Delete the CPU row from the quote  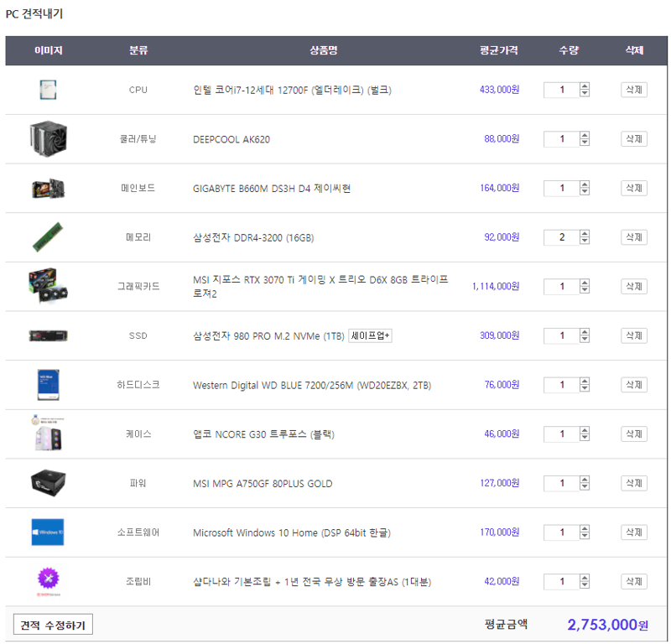634,90
